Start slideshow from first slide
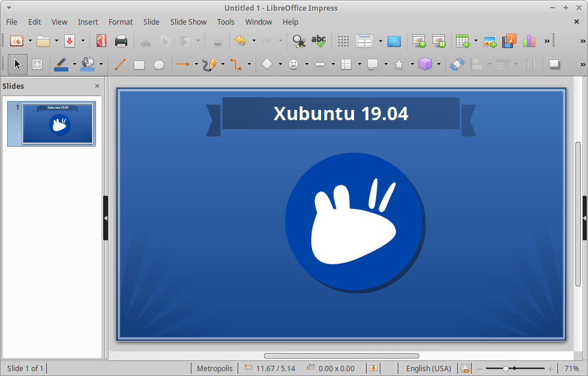The image size is (588, 376). 419,41
